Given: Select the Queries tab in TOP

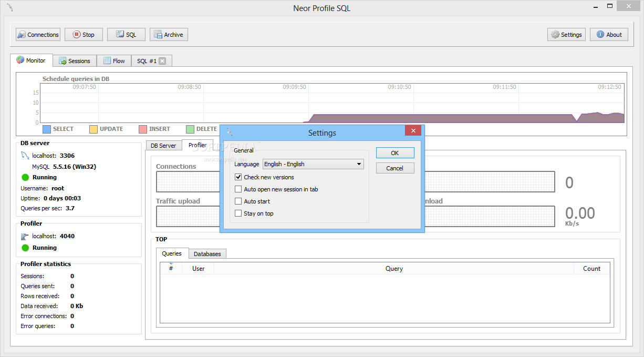Looking at the screenshot, I should (x=172, y=253).
